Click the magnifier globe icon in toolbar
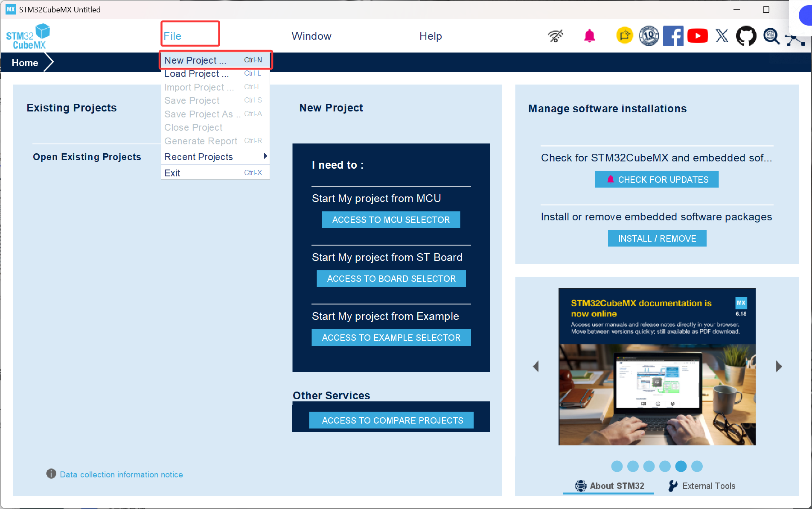The image size is (812, 509). click(x=771, y=36)
